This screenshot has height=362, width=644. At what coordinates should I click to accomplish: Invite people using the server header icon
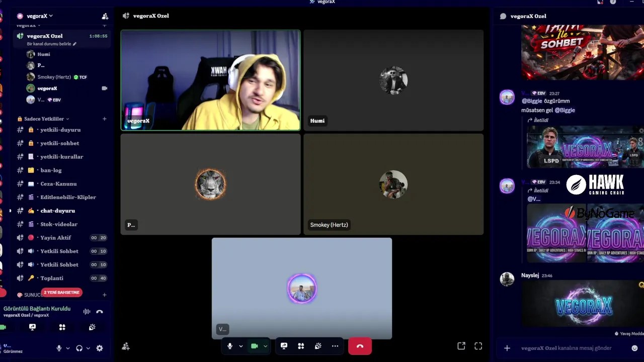(105, 16)
